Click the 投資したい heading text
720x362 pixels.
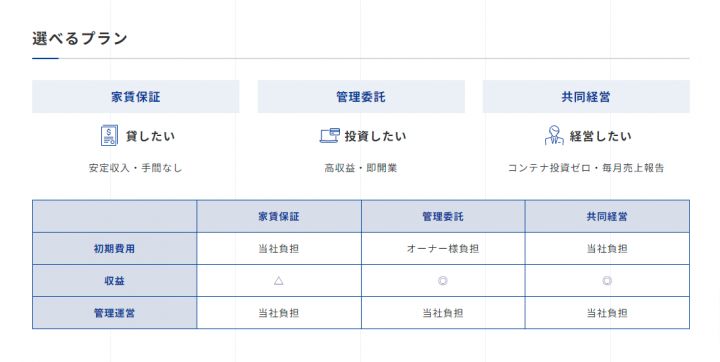point(376,136)
